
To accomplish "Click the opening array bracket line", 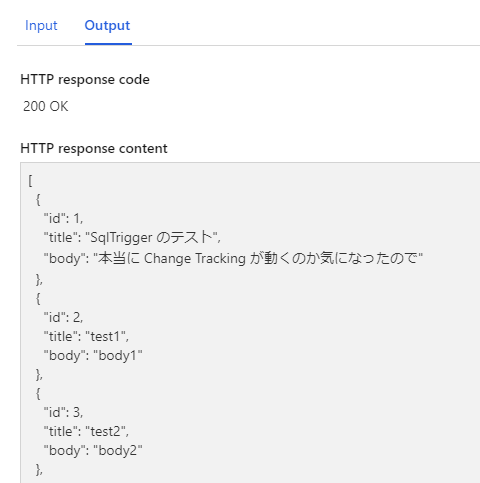I will 30,181.
